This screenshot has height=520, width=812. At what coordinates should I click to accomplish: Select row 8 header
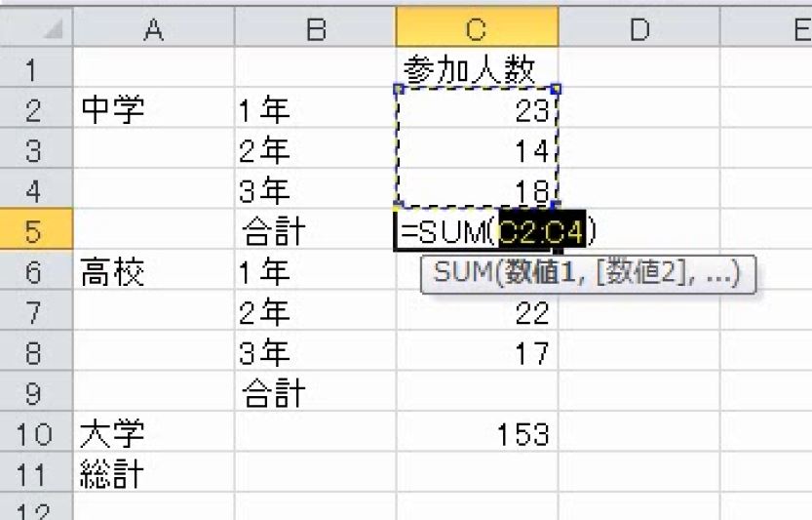coord(36,350)
